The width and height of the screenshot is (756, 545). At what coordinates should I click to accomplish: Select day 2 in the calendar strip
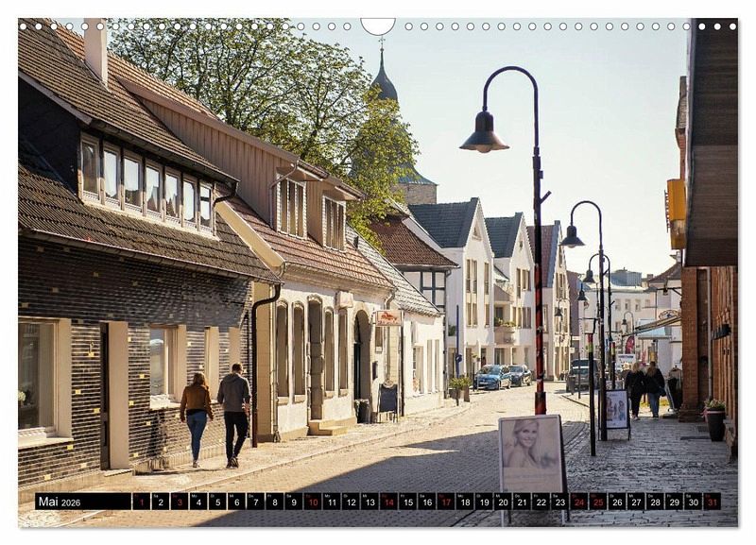[x=161, y=502]
